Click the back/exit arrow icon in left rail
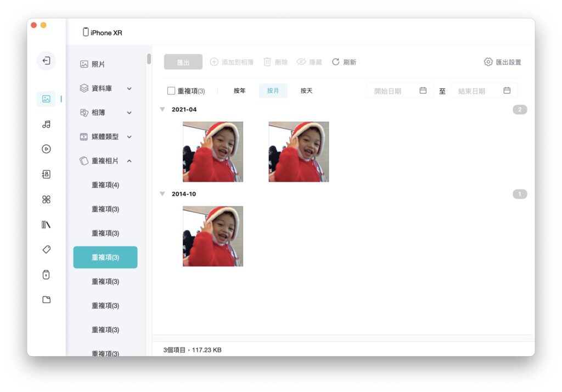 coord(46,60)
